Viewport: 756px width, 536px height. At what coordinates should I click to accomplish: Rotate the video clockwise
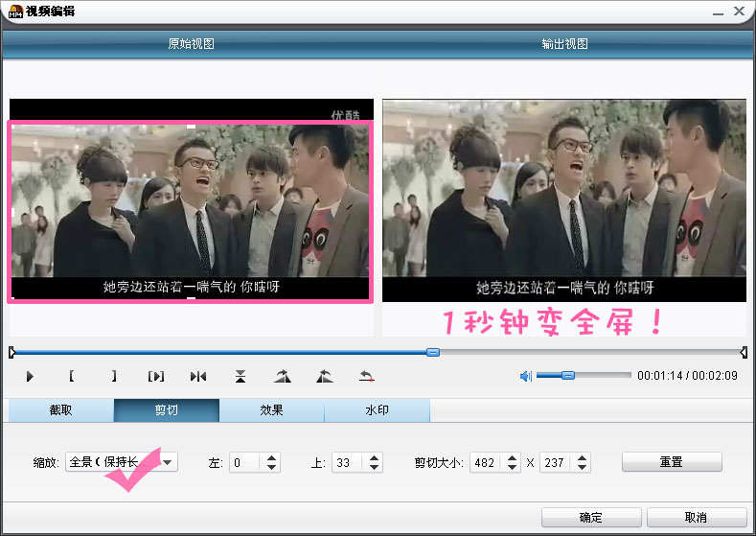283,376
